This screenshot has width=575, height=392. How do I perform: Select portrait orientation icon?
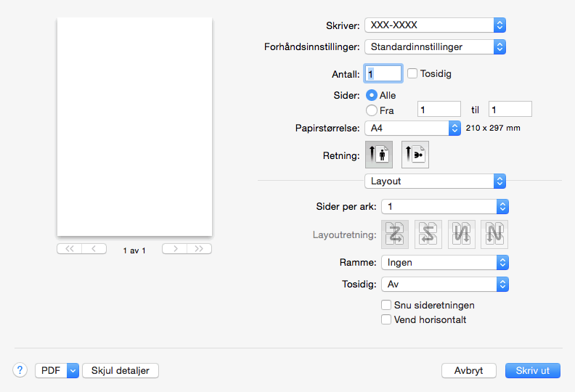(x=379, y=155)
